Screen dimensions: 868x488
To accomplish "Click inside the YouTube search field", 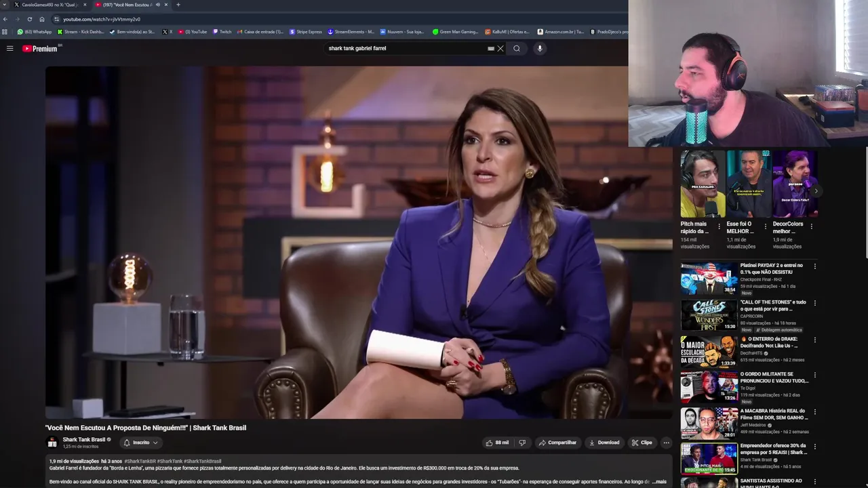I will click(407, 48).
